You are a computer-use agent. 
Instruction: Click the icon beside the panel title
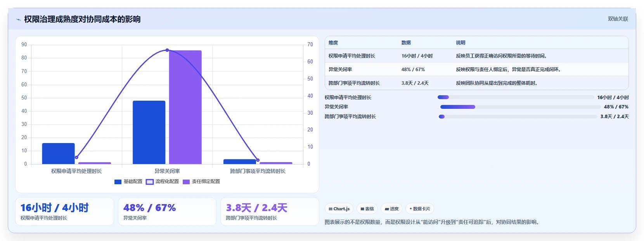tap(18, 19)
